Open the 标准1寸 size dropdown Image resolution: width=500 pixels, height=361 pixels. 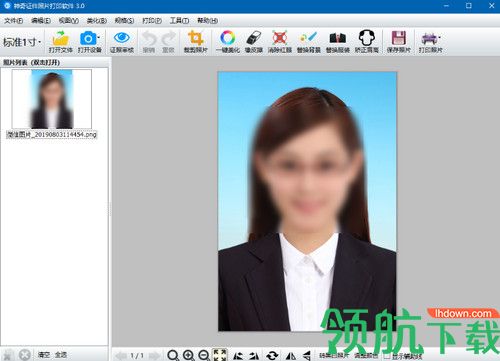click(22, 42)
